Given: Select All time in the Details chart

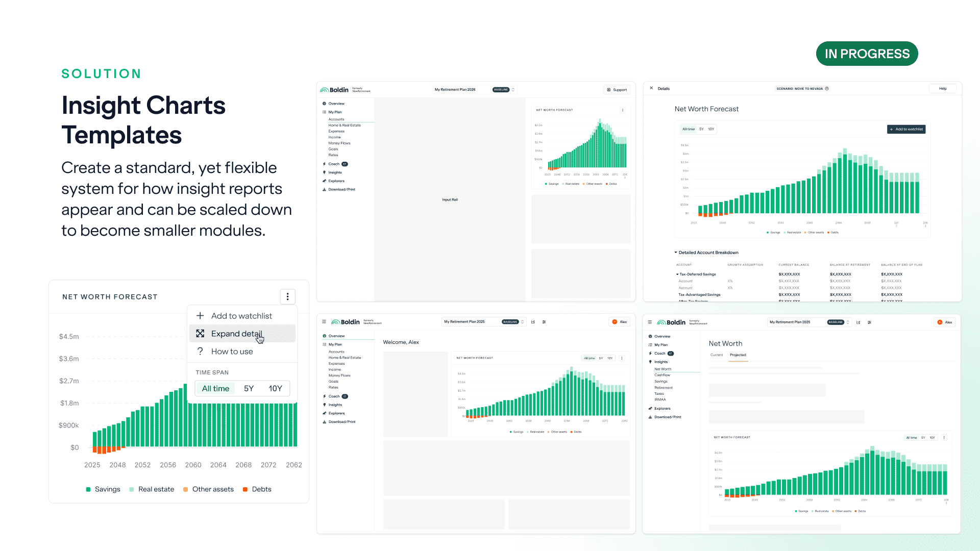Looking at the screenshot, I should (689, 129).
